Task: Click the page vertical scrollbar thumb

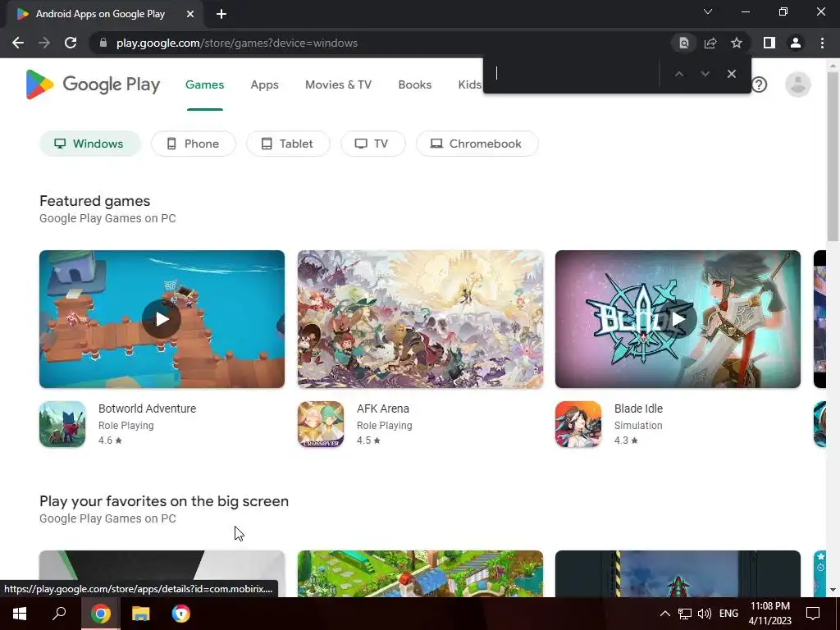Action: coord(833,157)
